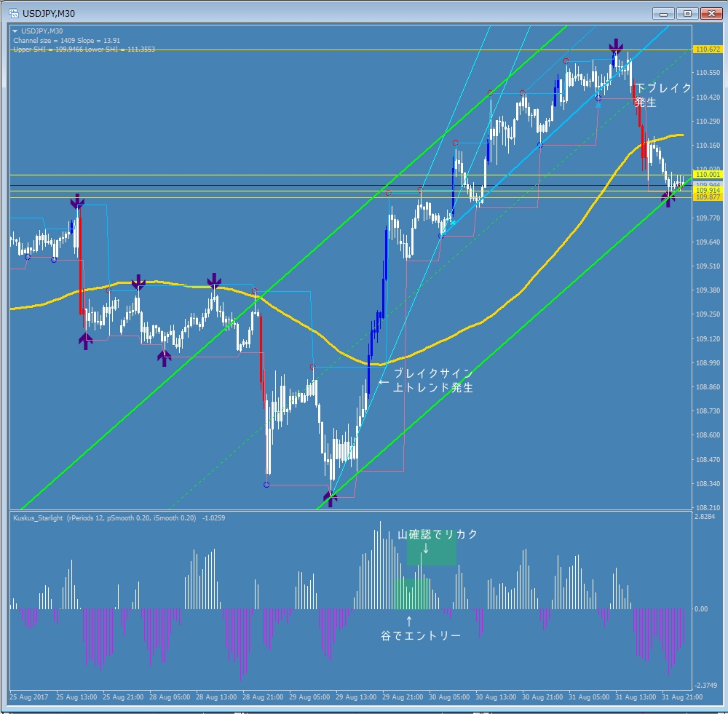
Task: Maximize the USDJPY,M30 chart window
Action: [687, 13]
